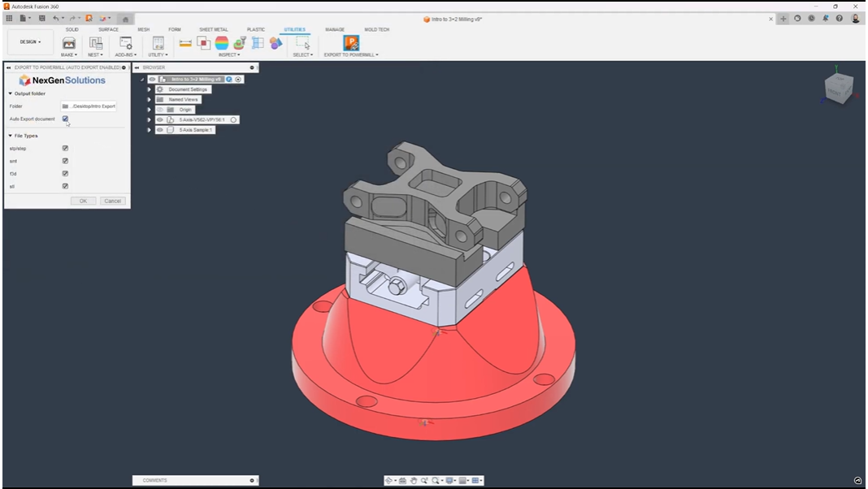The image size is (868, 489).
Task: Hide the 5 Axis-V562-VPY56:1 component
Action: coord(160,119)
